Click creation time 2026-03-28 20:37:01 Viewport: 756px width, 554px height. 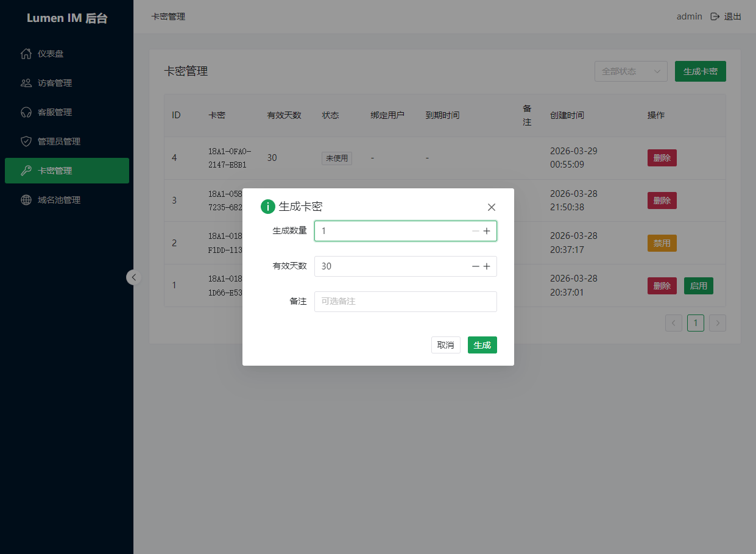tap(574, 286)
